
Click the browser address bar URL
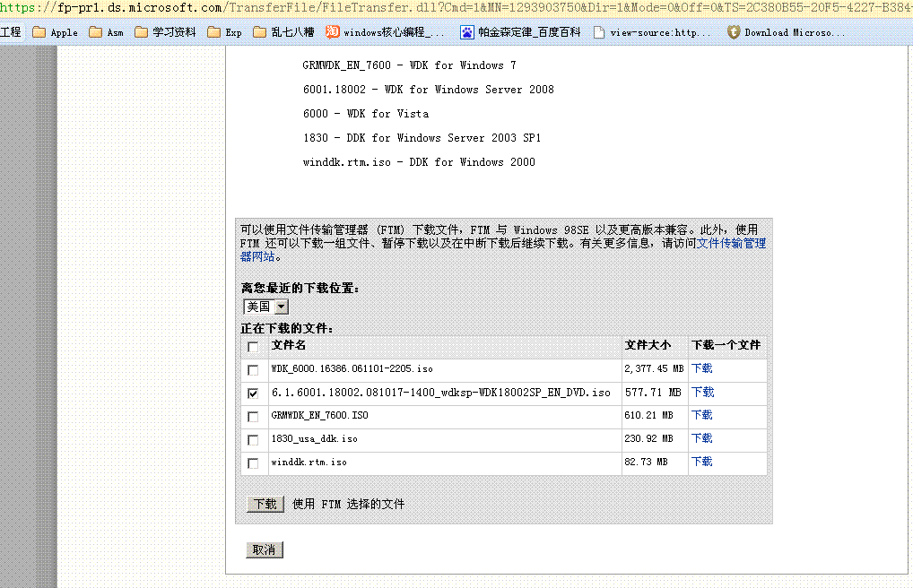(456, 7)
